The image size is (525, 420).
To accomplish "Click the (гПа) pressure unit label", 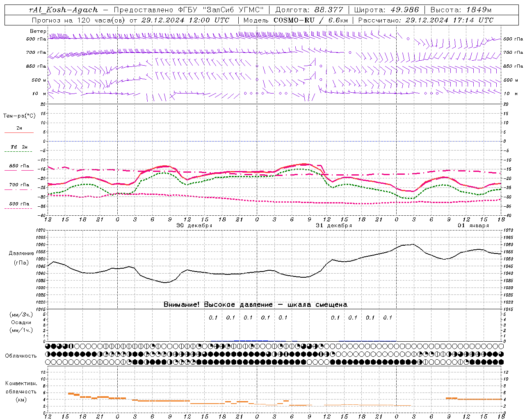I will click(21, 263).
